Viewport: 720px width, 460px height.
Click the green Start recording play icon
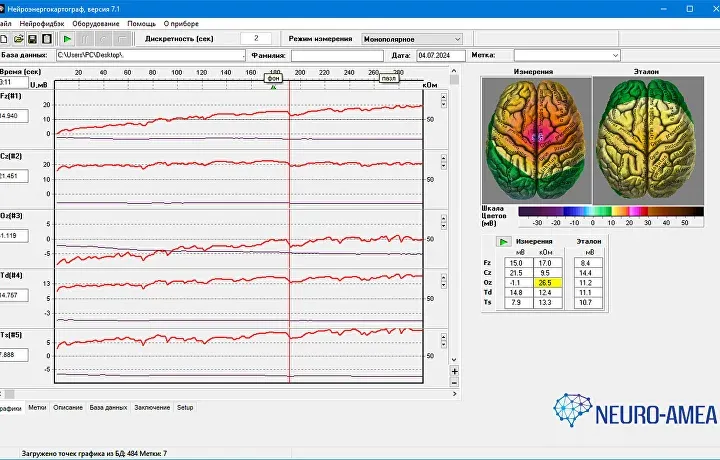coord(67,39)
